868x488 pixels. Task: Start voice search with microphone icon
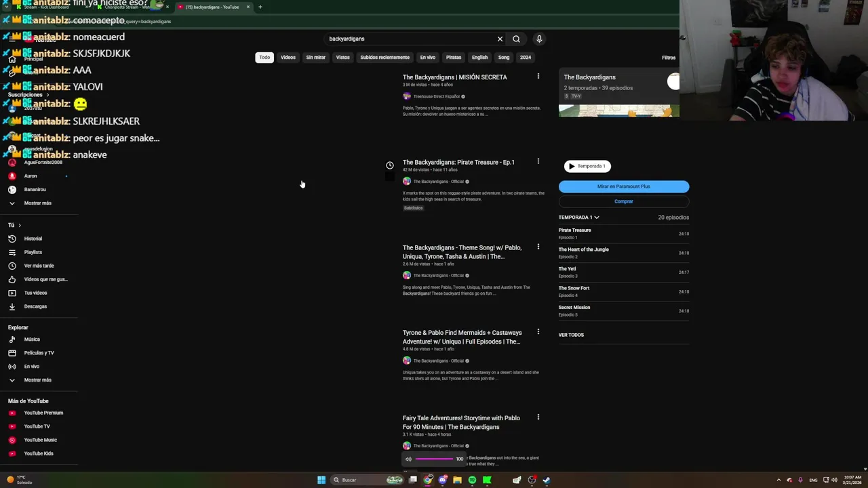[x=539, y=39]
